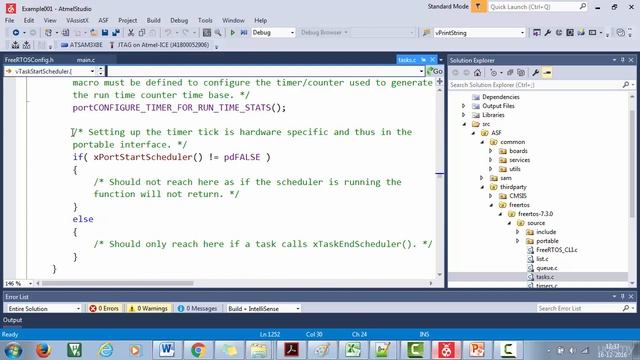Open the Build menu
The width and height of the screenshot is (640, 360).
pyautogui.click(x=153, y=20)
